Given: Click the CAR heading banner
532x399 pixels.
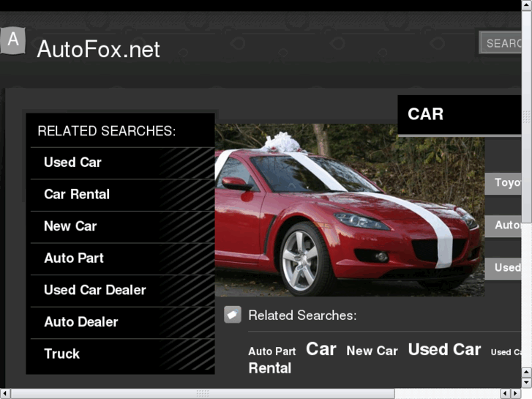Looking at the screenshot, I should tap(460, 115).
